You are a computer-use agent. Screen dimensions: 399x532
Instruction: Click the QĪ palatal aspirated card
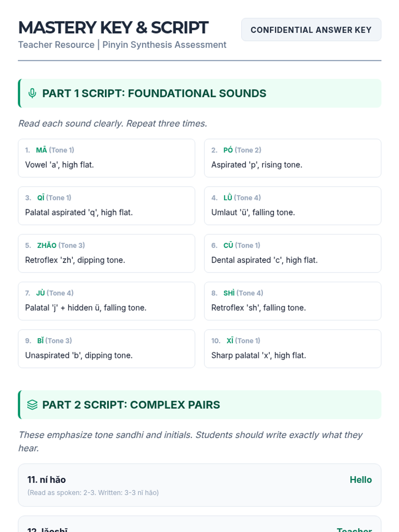click(x=106, y=205)
